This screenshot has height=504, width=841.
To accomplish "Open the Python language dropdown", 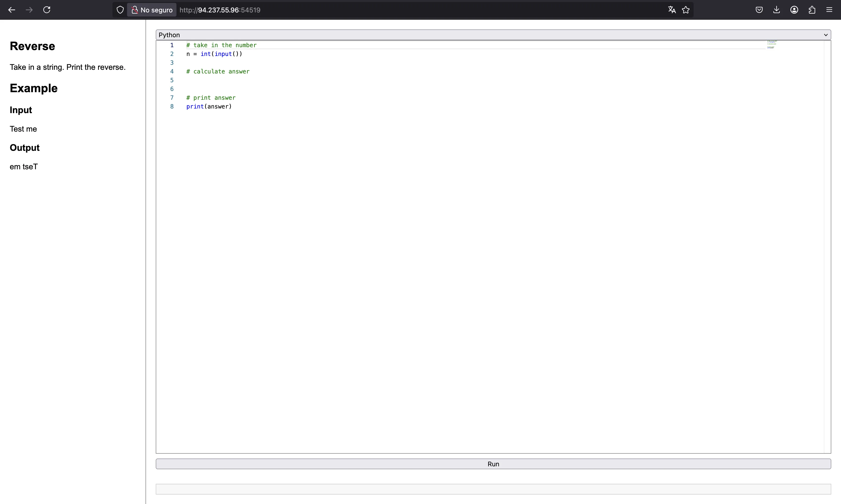I will click(x=493, y=35).
